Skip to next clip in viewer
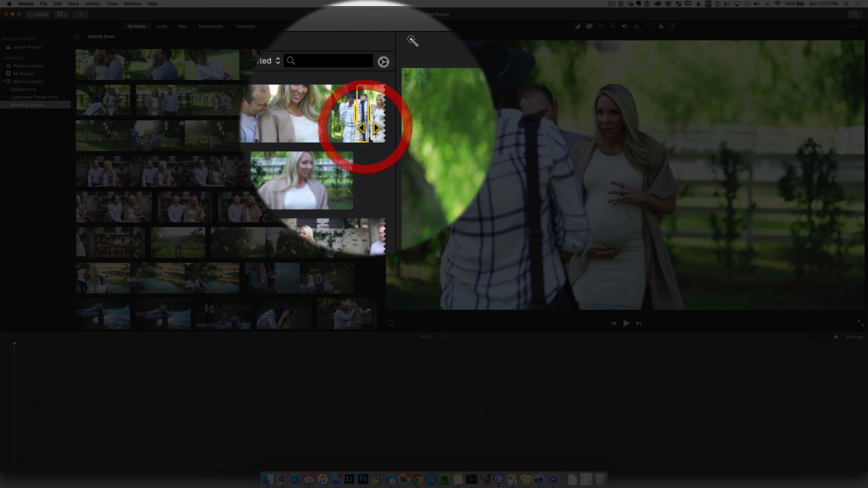Viewport: 868px width, 488px height. (638, 323)
